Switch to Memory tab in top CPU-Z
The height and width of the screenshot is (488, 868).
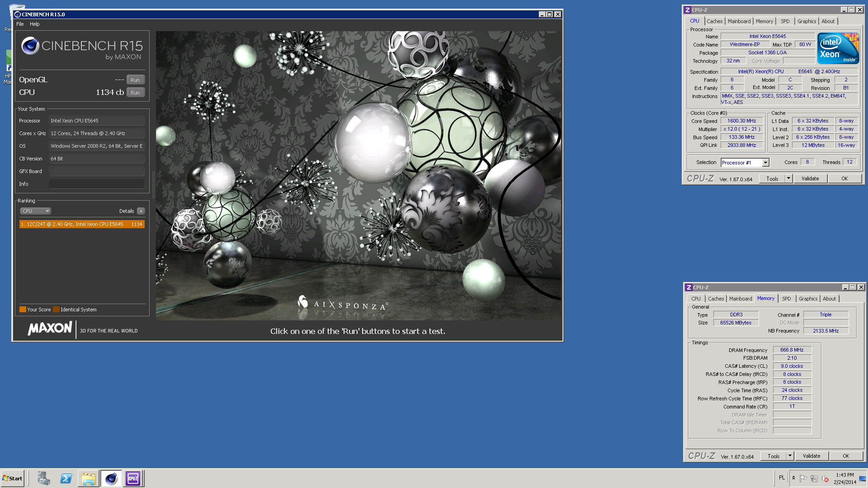coord(764,21)
